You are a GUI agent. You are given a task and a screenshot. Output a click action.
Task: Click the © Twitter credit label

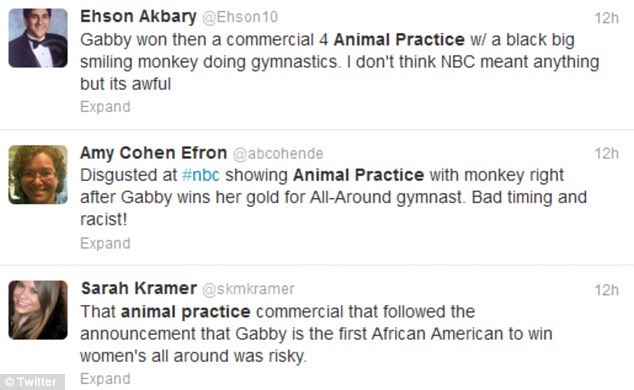click(x=32, y=382)
